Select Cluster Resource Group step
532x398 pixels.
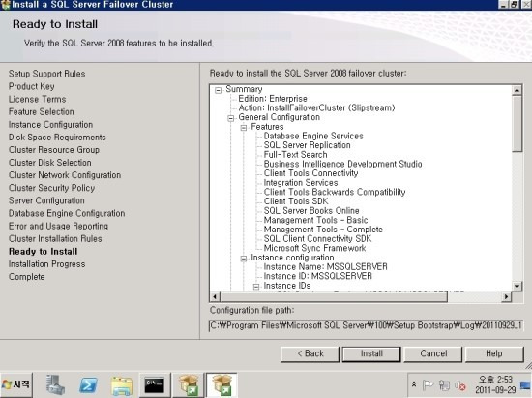tap(54, 150)
